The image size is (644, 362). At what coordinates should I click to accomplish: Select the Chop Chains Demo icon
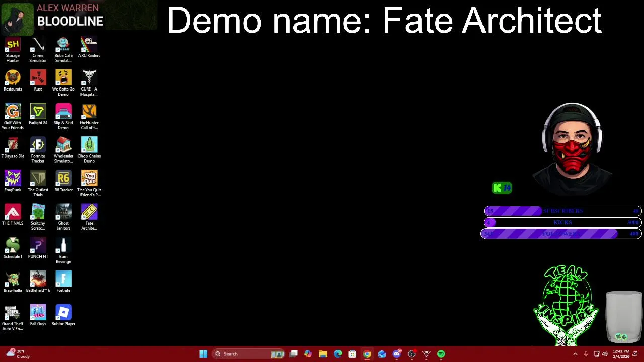pyautogui.click(x=89, y=150)
